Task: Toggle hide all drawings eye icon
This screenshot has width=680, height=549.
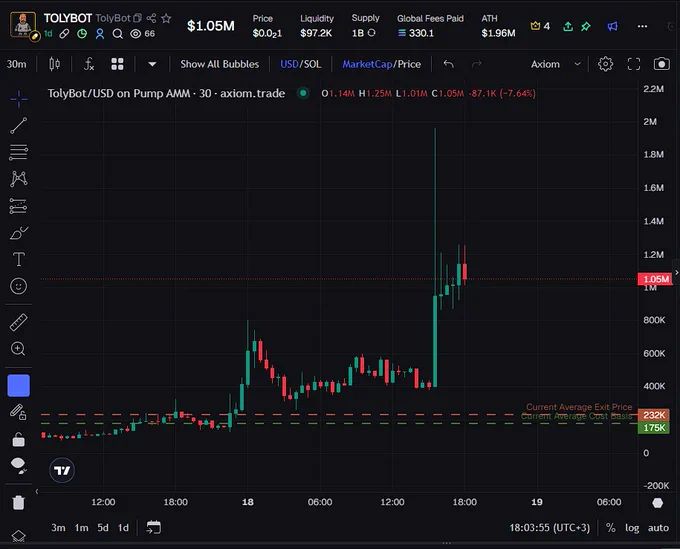Action: 19,465
